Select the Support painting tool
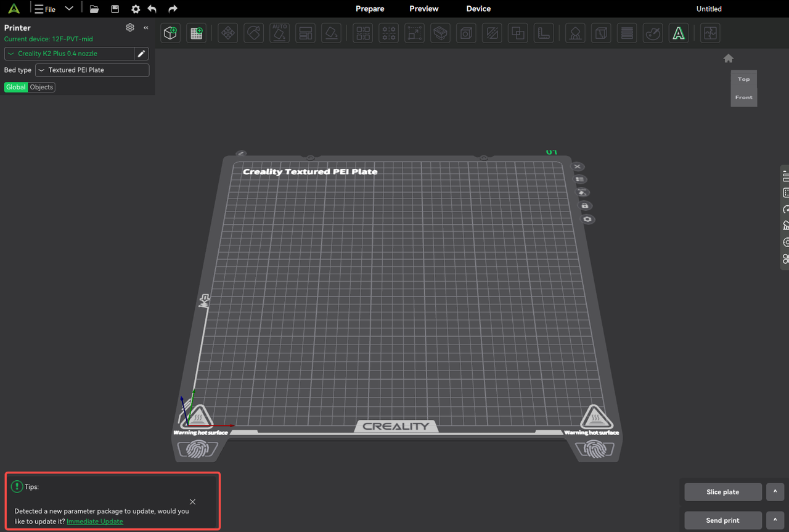Image resolution: width=789 pixels, height=532 pixels. [x=575, y=33]
